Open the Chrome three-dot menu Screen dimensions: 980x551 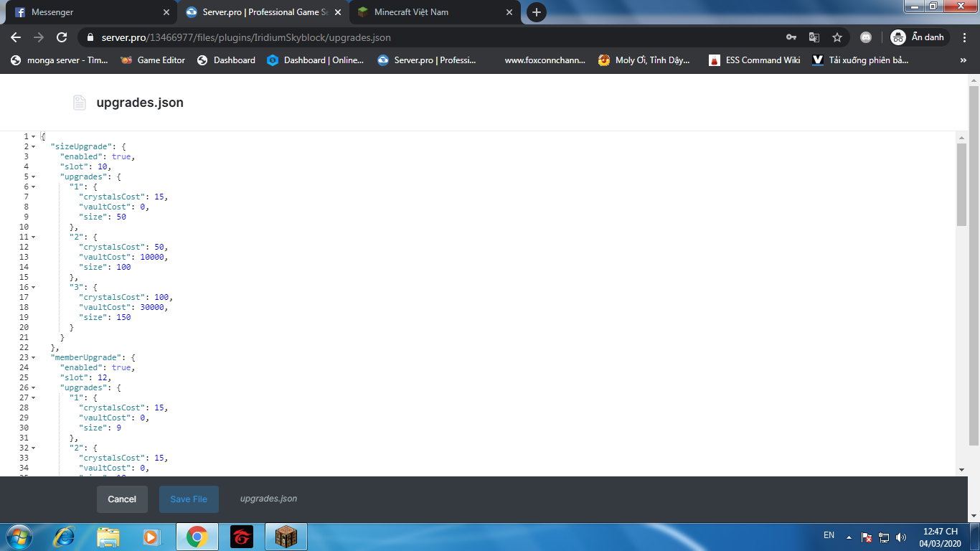[x=966, y=37]
